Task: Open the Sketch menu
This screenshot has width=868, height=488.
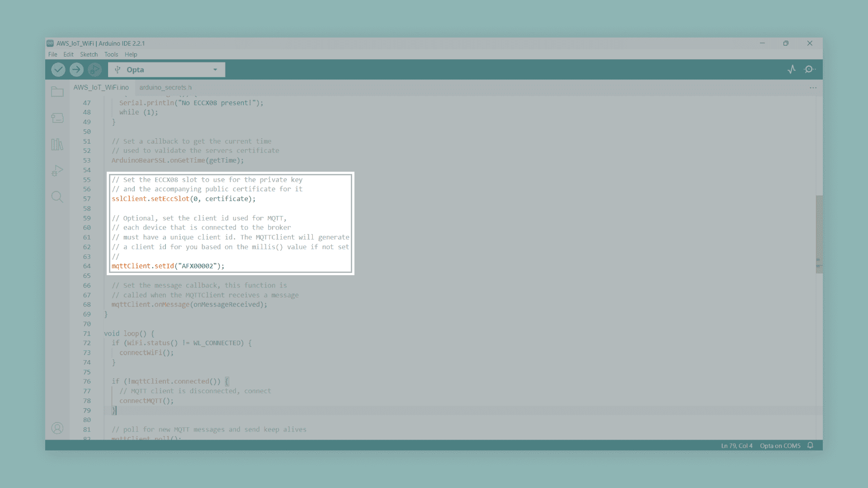Action: click(x=89, y=54)
